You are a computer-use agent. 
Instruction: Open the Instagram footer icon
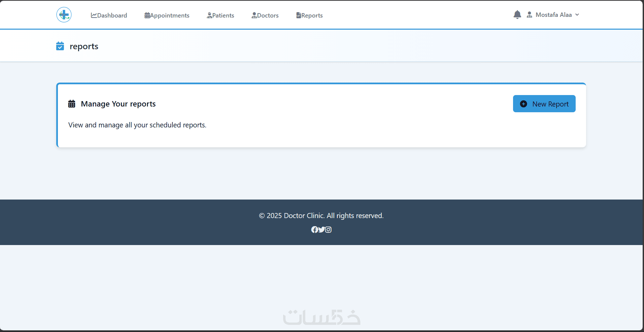(328, 230)
